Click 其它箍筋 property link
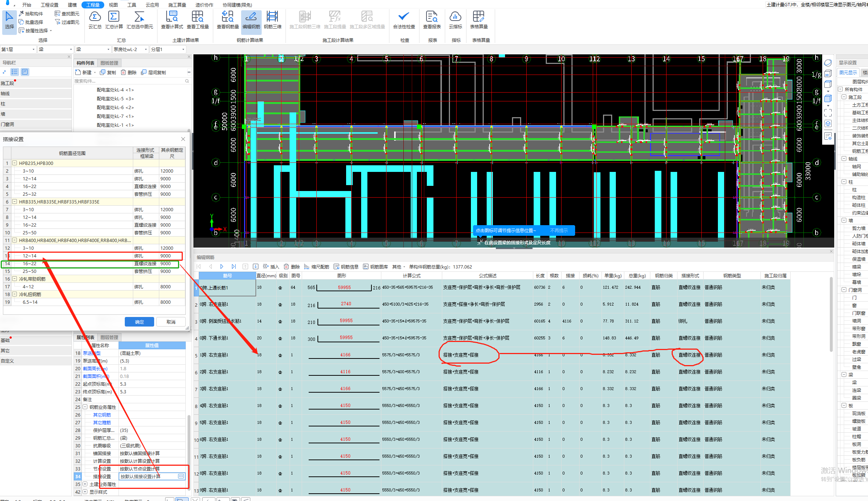Screen dimensions: 868x501 click(102, 422)
